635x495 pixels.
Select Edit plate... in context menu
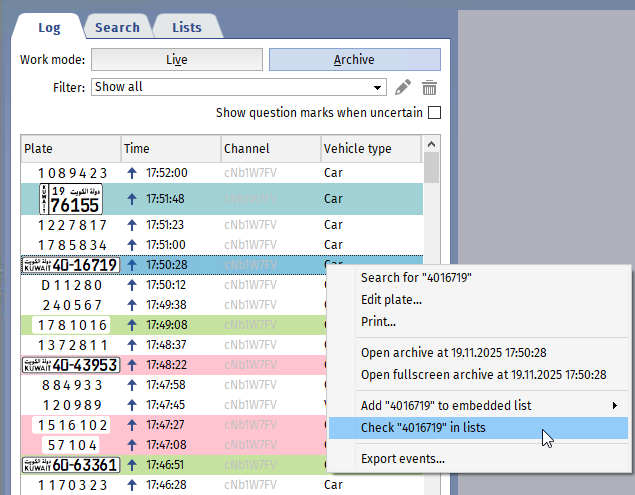[391, 300]
